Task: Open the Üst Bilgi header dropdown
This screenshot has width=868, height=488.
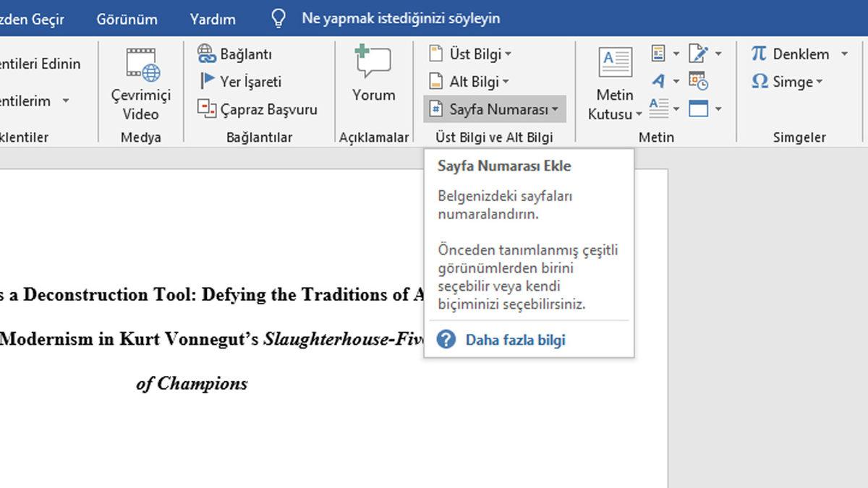Action: click(471, 53)
